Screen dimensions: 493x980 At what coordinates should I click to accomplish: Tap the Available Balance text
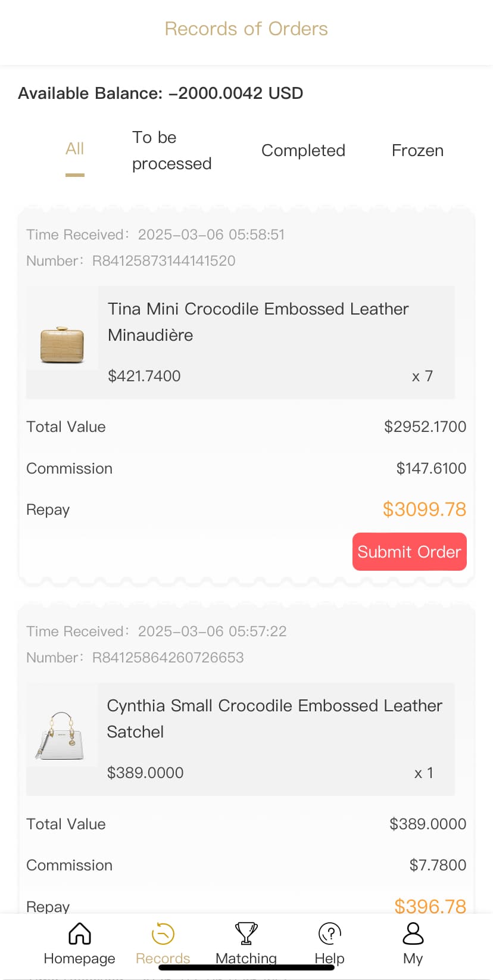coord(161,94)
